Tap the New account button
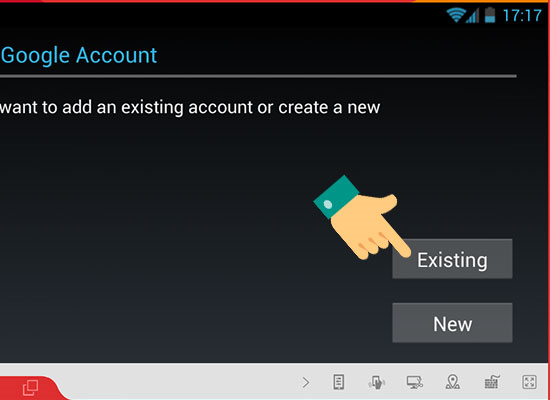Screen dimensions: 550x400 click(x=452, y=323)
